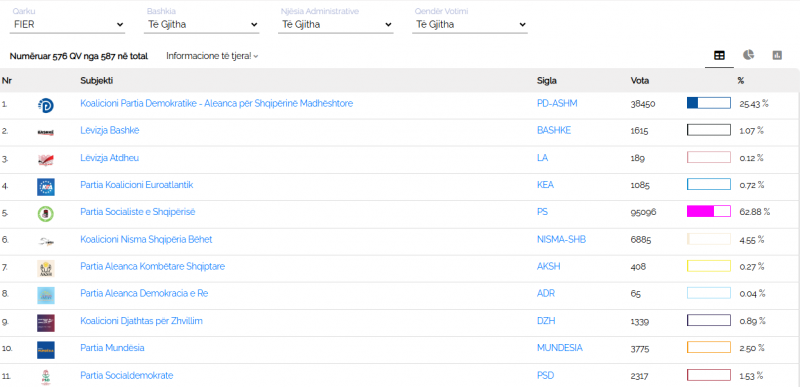Click the Partia Koalicioni Euroatlantik logo

[x=46, y=187]
